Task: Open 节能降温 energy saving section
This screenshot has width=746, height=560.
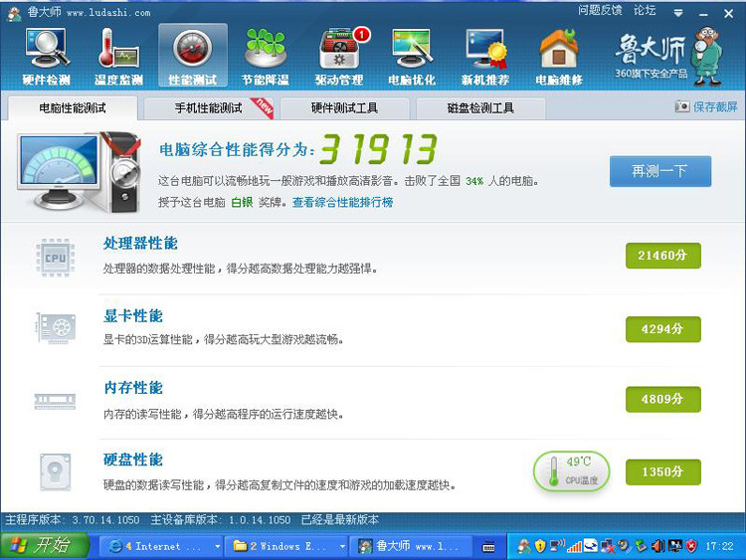Action: pyautogui.click(x=265, y=56)
